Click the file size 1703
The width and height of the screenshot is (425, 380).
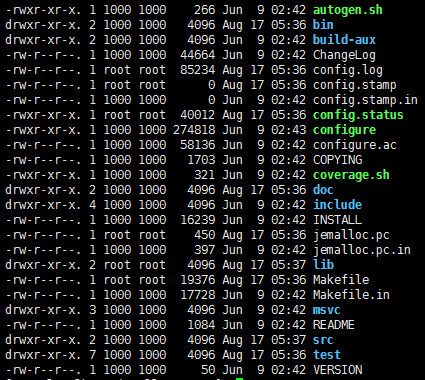(201, 160)
